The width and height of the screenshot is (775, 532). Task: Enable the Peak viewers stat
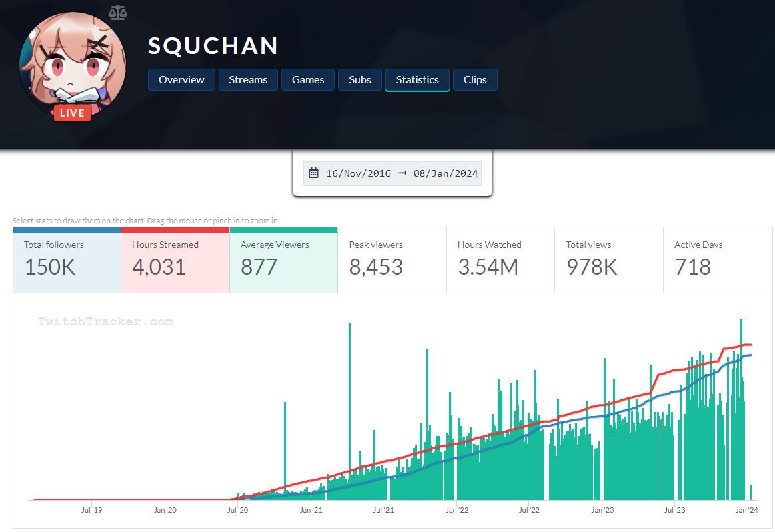[x=392, y=260]
